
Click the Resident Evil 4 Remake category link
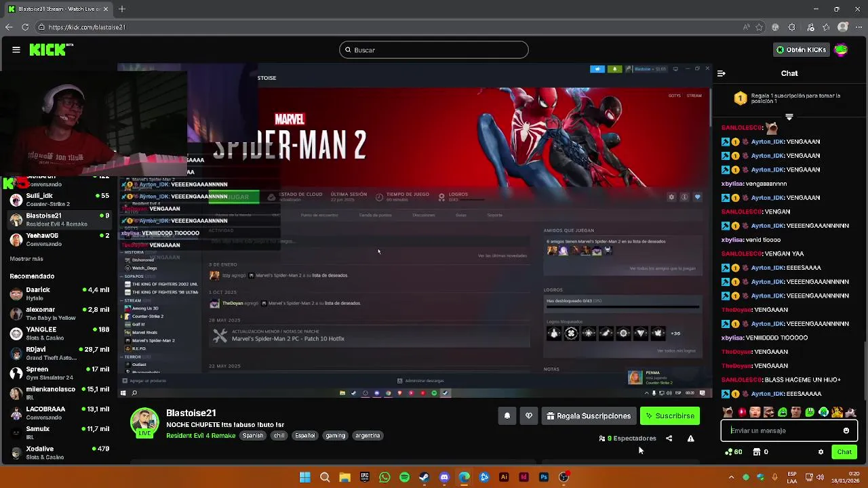(201, 435)
